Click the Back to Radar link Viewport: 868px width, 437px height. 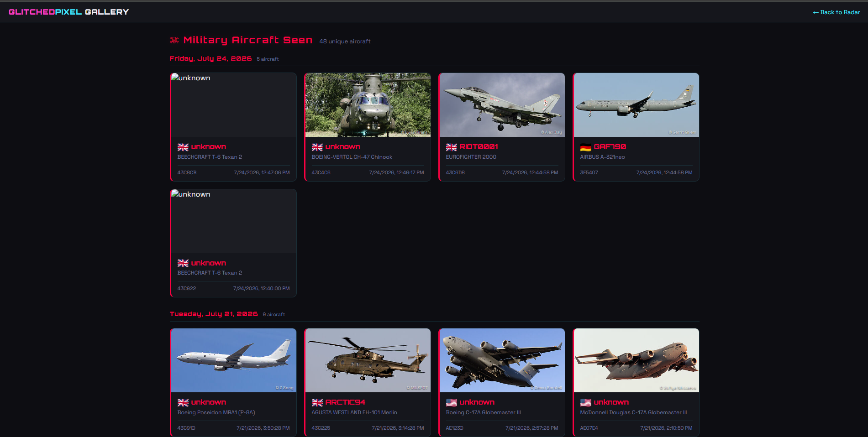pyautogui.click(x=836, y=12)
